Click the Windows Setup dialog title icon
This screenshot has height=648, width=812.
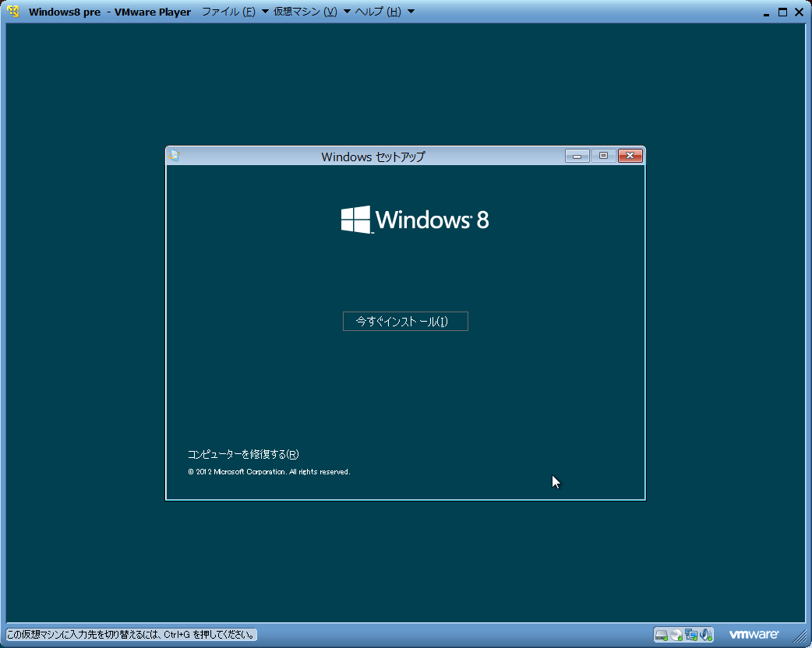pos(175,156)
